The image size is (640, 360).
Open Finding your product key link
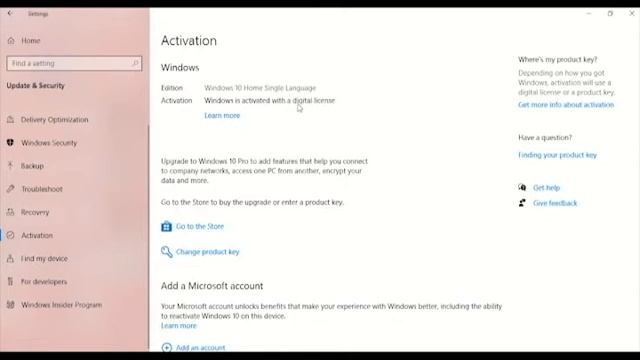(x=558, y=155)
